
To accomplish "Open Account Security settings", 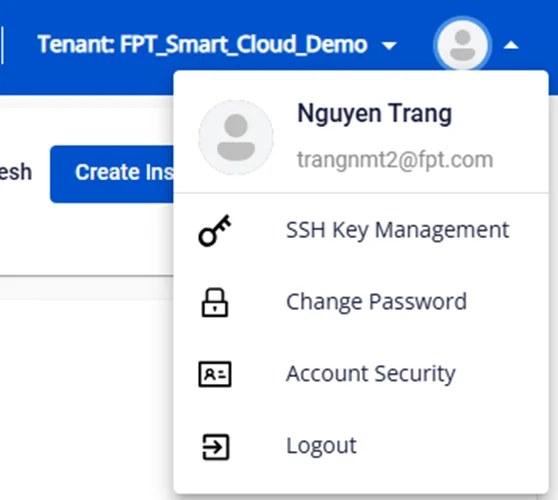I will pyautogui.click(x=361, y=374).
